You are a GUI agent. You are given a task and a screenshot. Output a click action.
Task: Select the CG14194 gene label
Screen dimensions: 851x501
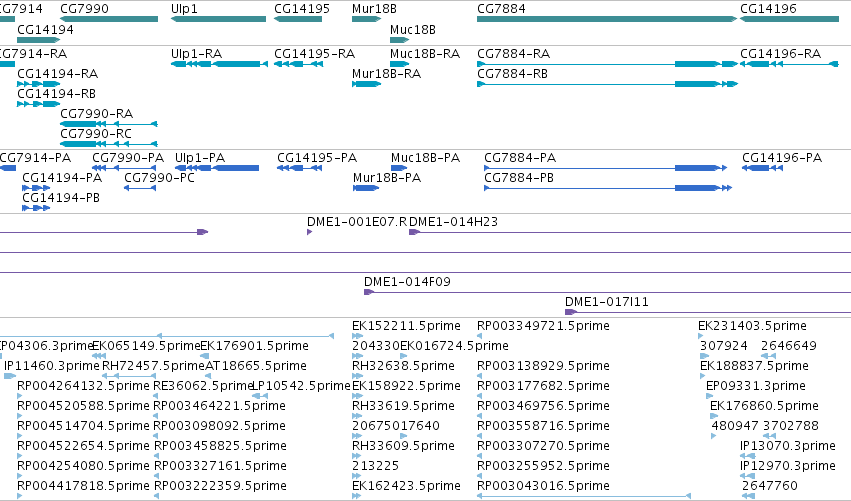pos(45,30)
